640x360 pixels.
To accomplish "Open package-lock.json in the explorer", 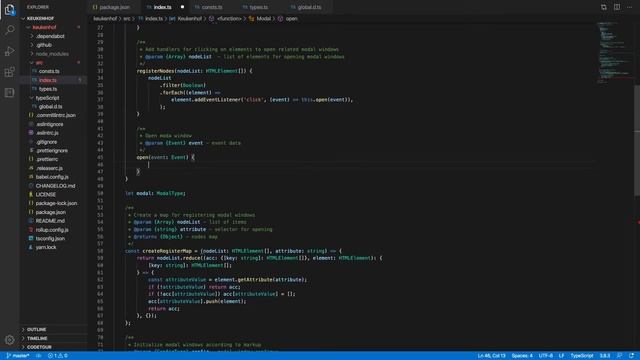I will 56,203.
